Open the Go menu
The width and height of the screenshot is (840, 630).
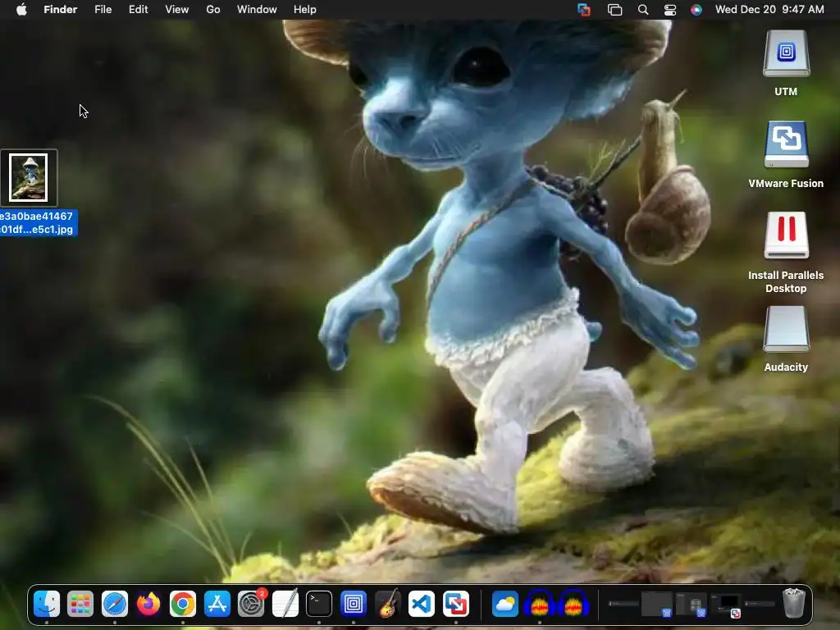tap(213, 9)
